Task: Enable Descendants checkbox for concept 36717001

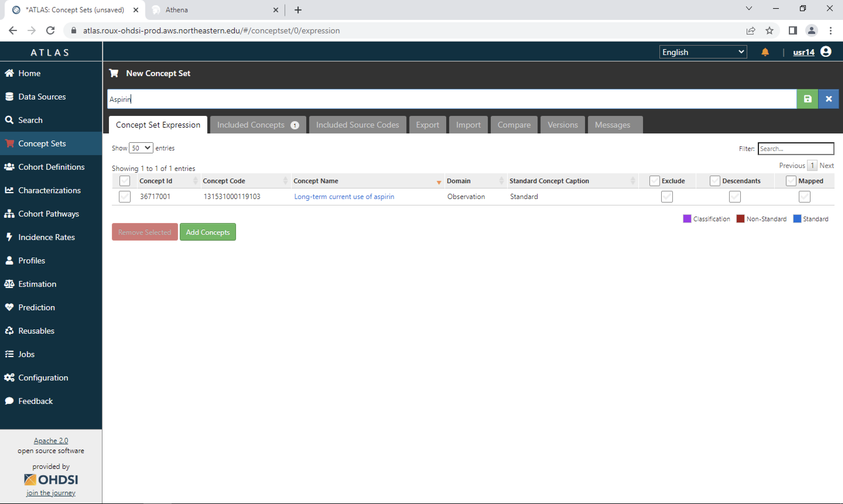Action: [735, 197]
